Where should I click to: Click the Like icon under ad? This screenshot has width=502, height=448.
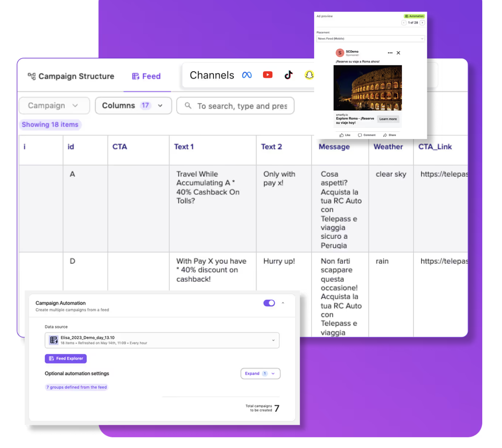341,135
